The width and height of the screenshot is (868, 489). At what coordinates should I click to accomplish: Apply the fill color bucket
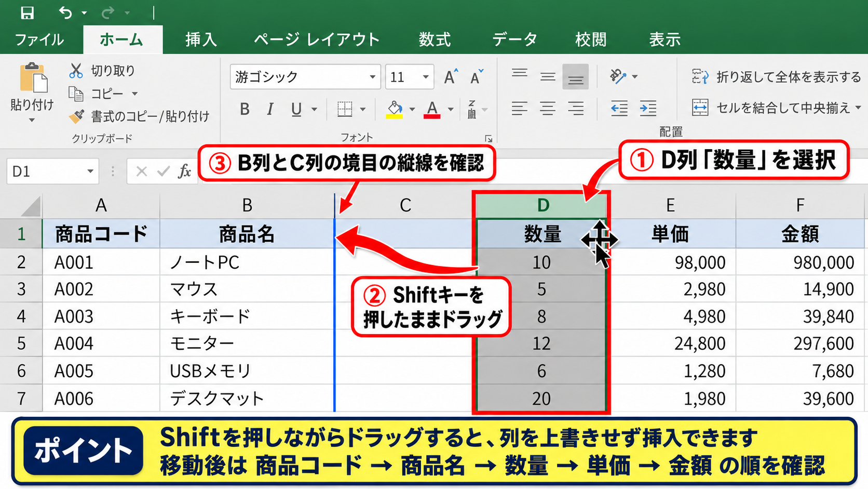click(395, 109)
